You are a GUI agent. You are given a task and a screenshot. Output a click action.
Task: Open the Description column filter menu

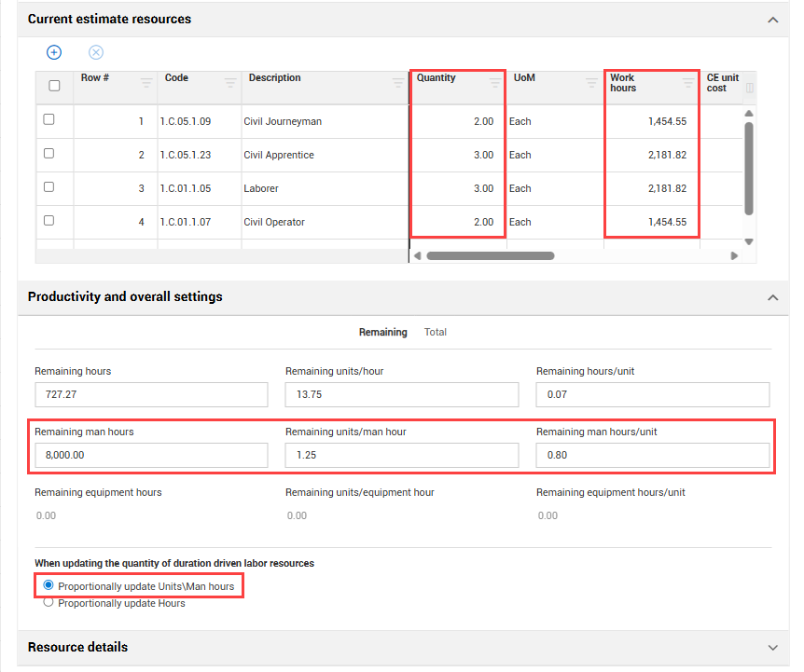[x=398, y=84]
